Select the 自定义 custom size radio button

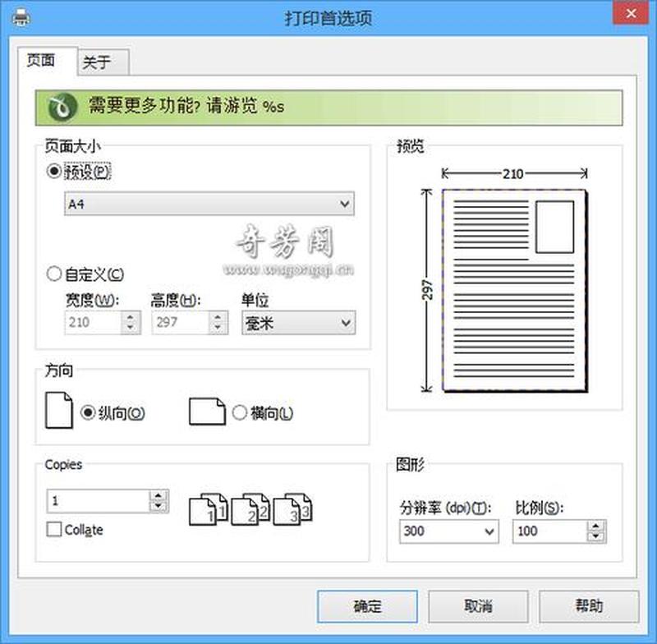pos(54,274)
